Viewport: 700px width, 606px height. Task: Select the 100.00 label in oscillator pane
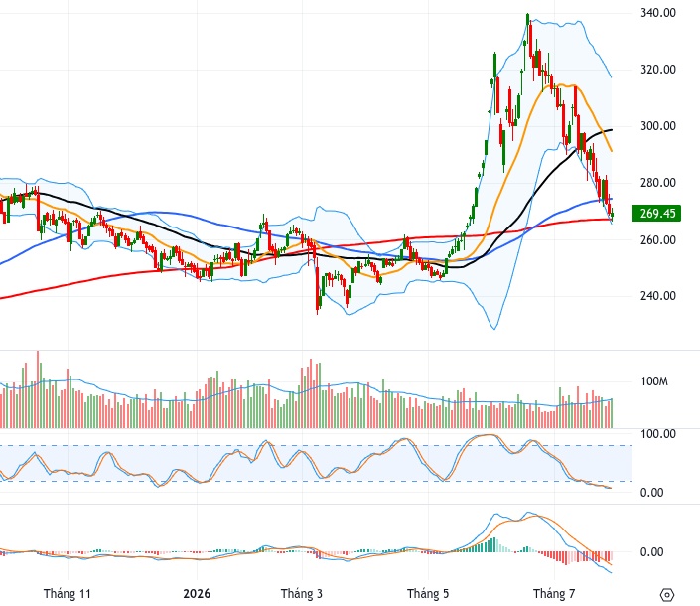coord(658,434)
